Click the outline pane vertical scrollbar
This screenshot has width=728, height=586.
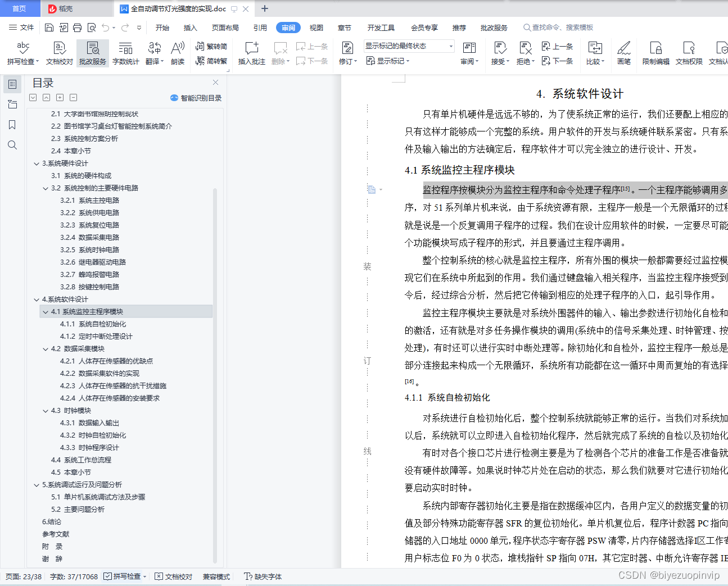pos(215,375)
